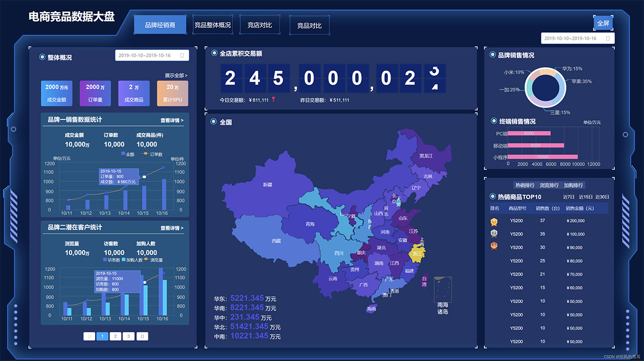The height and width of the screenshot is (361, 644).
Task: Click the bronze third-place medal icon
Action: tap(494, 246)
